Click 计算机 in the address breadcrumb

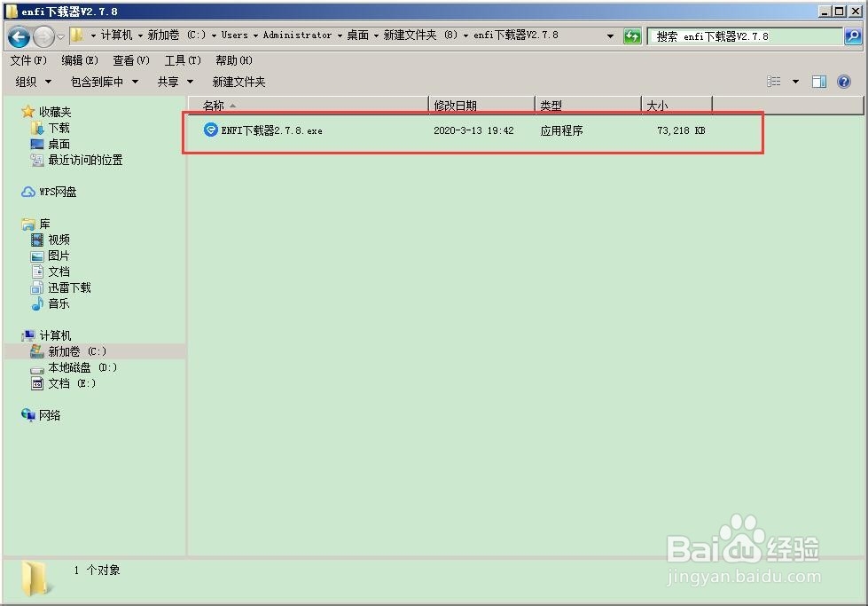click(116, 35)
